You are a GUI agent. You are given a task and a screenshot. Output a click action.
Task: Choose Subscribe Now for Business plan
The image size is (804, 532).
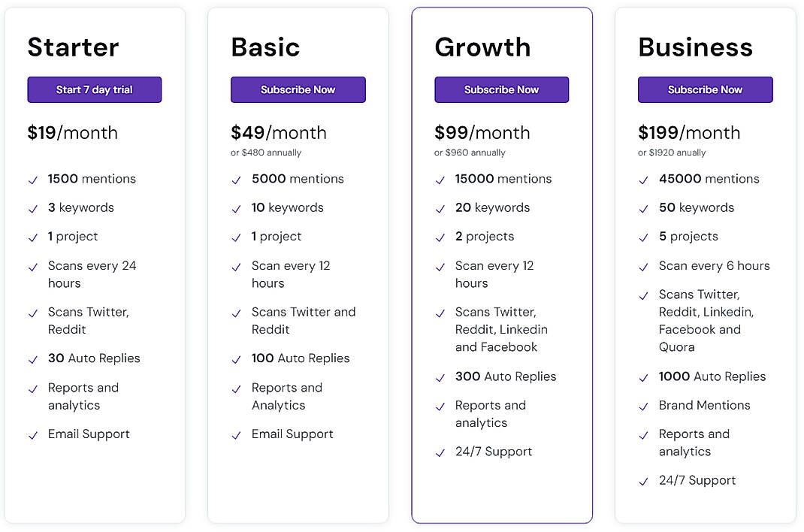pos(705,89)
